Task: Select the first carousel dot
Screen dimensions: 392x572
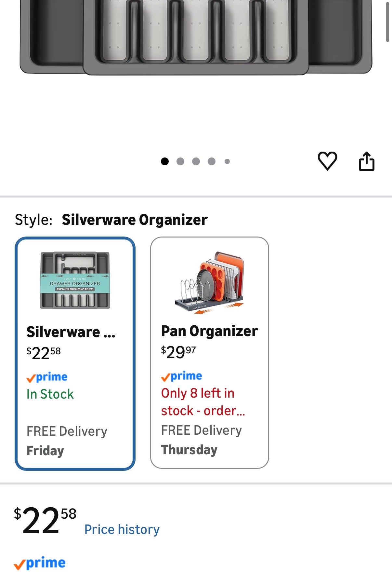Action: point(164,161)
